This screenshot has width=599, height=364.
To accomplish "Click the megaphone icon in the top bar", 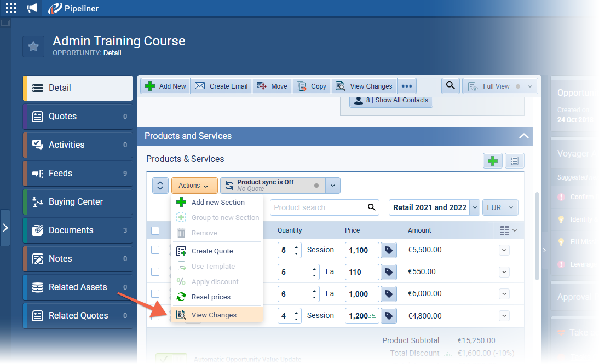I will tap(31, 8).
